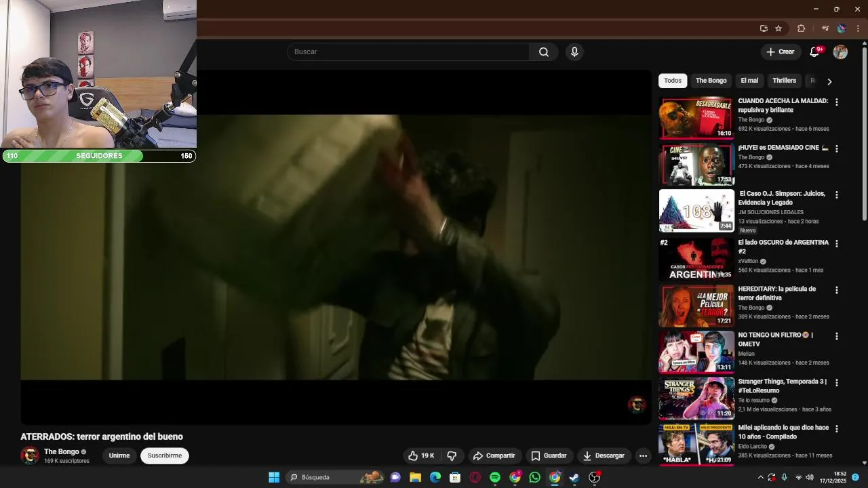Start voice search with the microphone icon
Viewport: 868px width, 488px height.
574,52
